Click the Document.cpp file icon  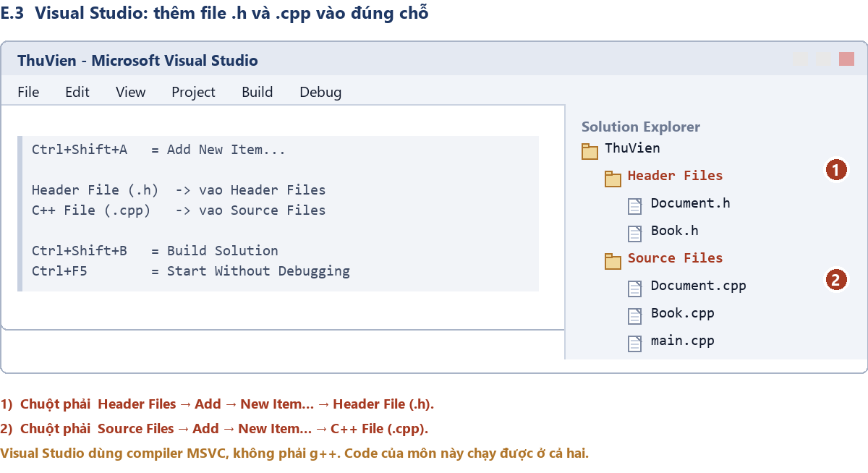pyautogui.click(x=635, y=289)
